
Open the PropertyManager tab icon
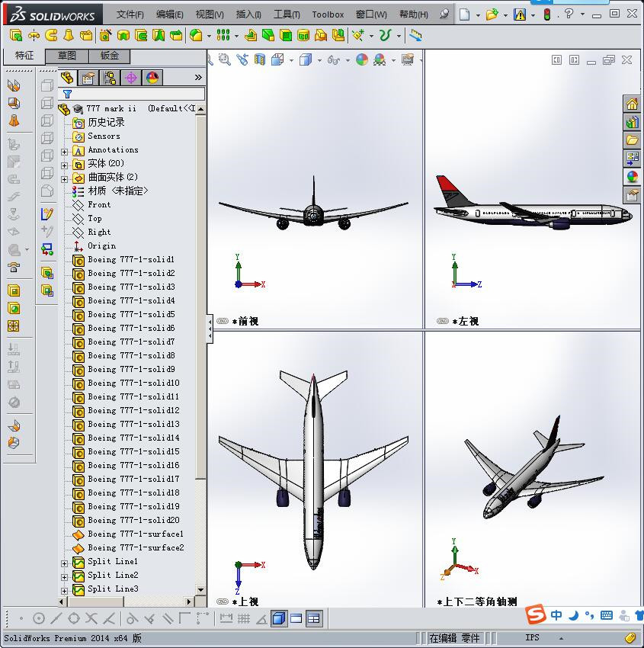[88, 78]
